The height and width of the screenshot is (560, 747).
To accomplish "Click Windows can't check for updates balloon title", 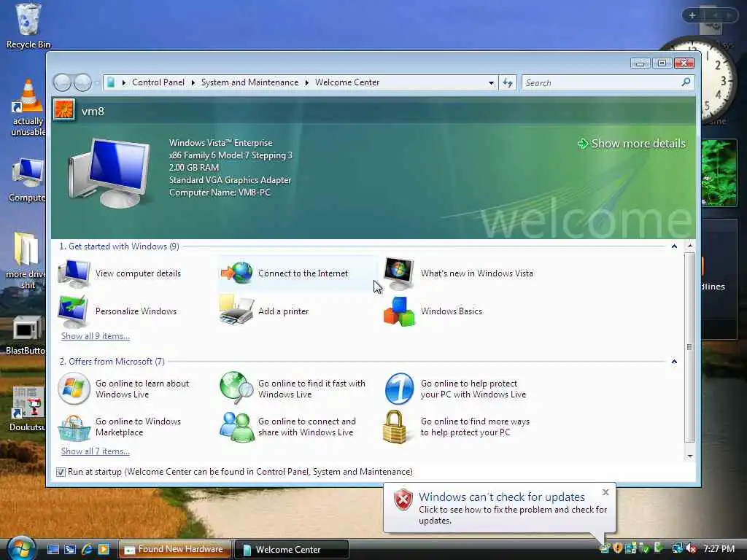I will 502,497.
